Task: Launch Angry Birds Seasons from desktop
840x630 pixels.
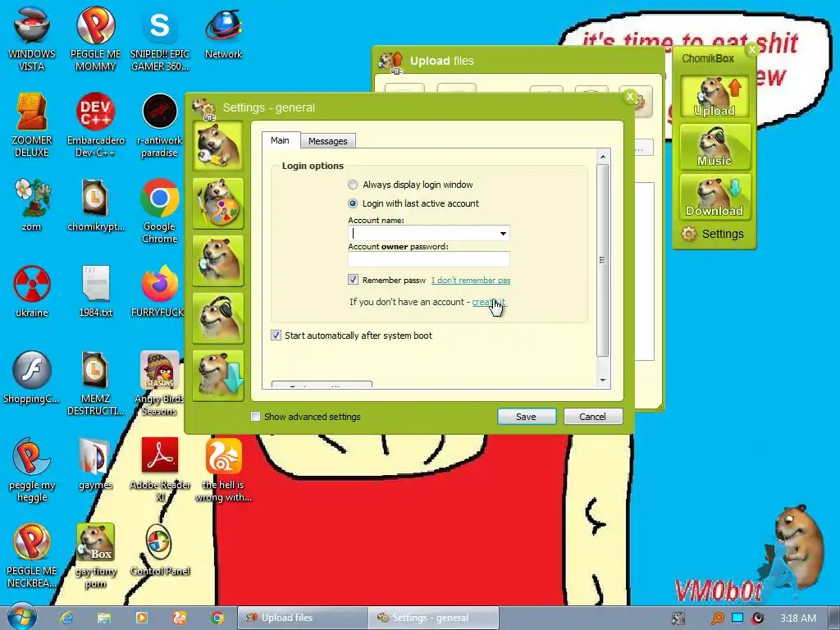Action: click(x=160, y=383)
